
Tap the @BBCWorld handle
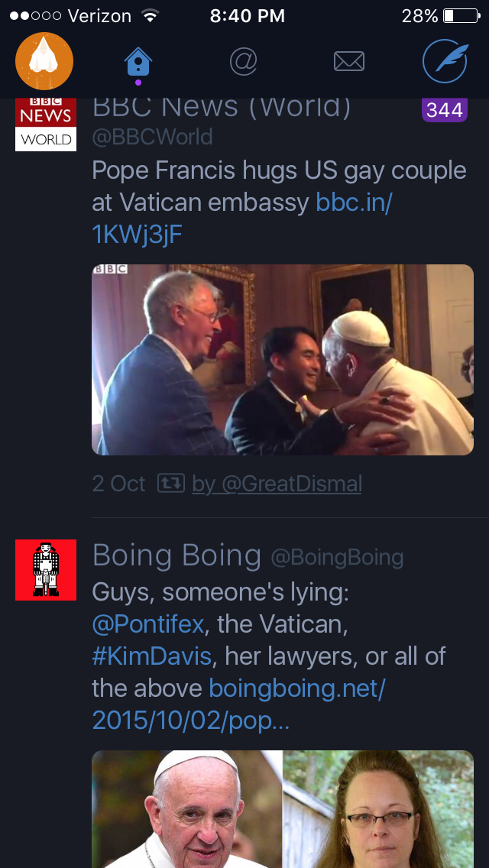153,138
